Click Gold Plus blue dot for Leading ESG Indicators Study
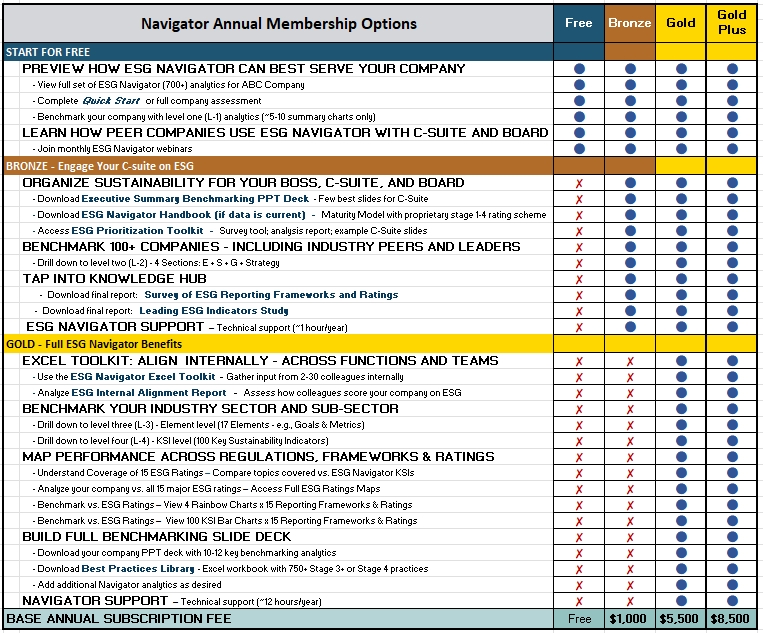The width and height of the screenshot is (763, 633). pyautogui.click(x=732, y=310)
